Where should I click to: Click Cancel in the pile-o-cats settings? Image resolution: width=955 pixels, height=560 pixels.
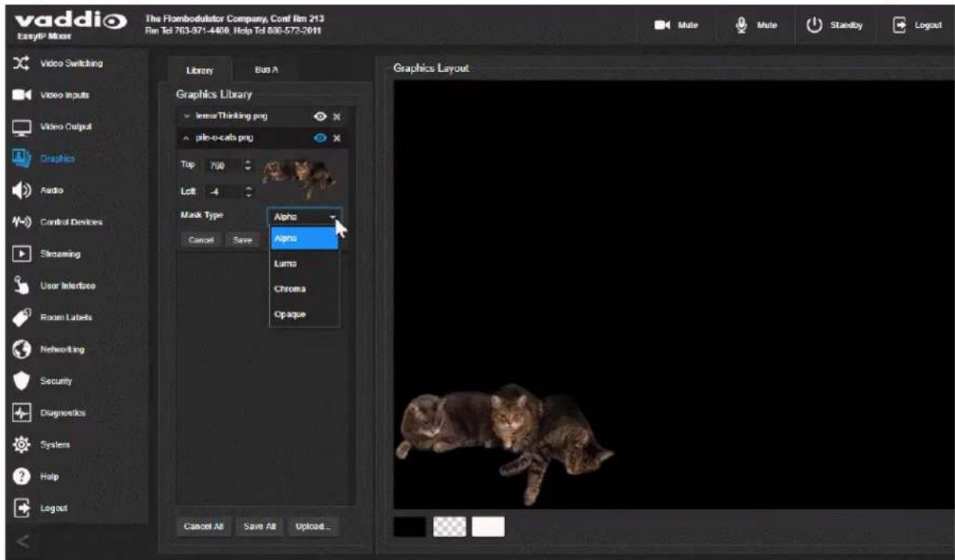(x=201, y=240)
